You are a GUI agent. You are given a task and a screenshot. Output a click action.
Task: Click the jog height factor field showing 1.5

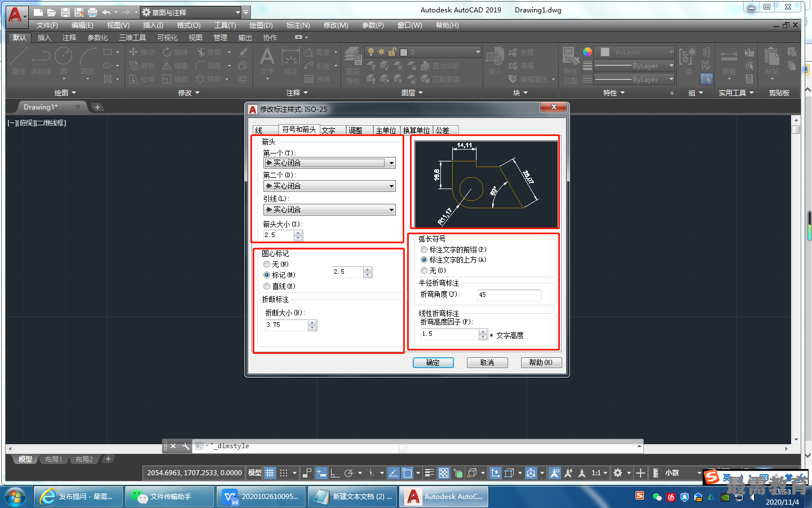tap(449, 334)
